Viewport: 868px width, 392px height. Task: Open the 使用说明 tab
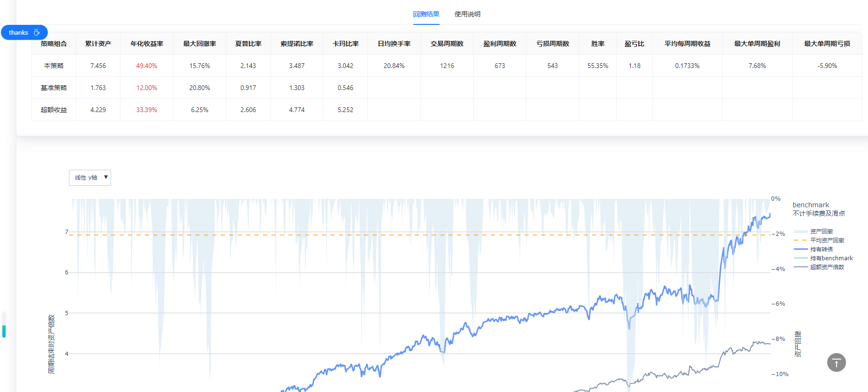[467, 14]
